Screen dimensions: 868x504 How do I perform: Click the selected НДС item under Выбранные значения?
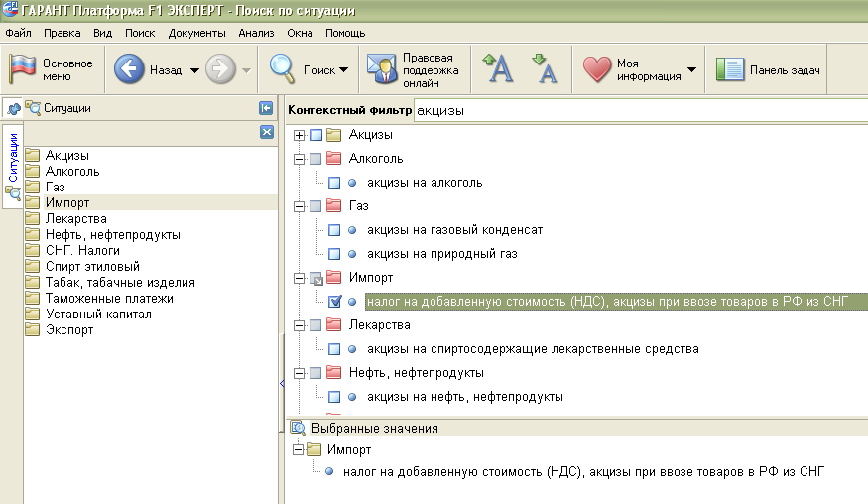[x=583, y=472]
